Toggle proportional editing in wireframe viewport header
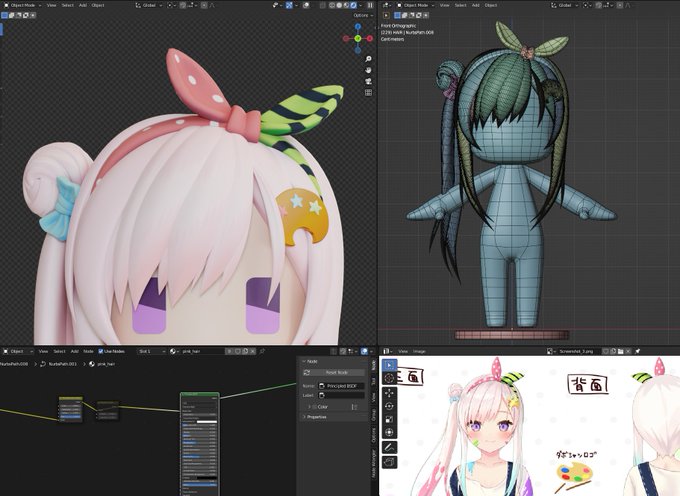 pyautogui.click(x=620, y=5)
